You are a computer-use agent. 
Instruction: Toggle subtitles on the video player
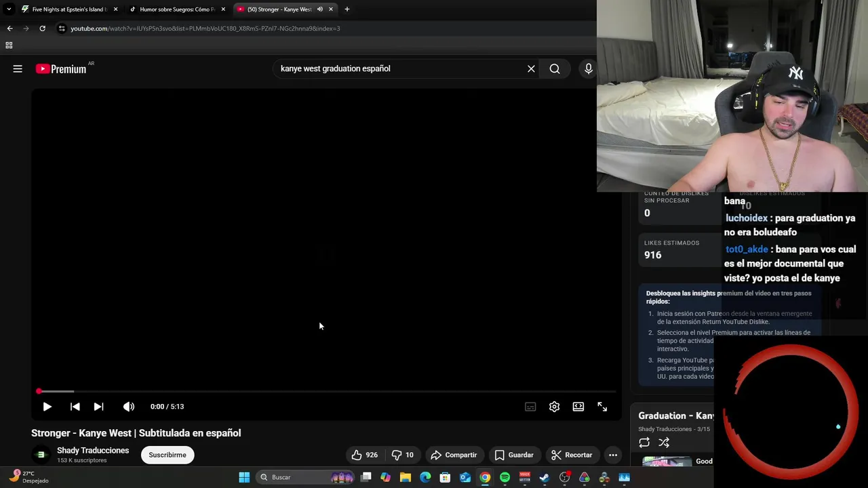click(530, 407)
